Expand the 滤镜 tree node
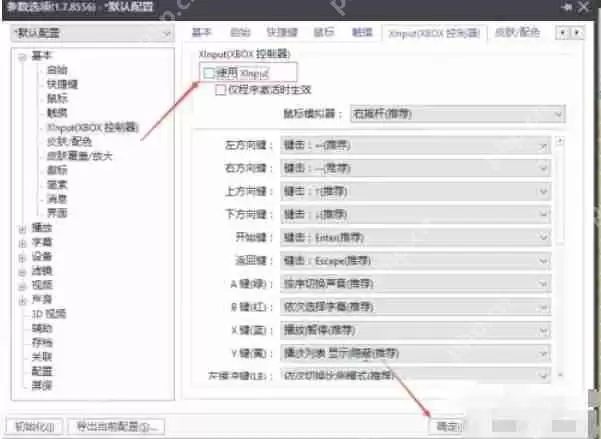The image size is (601, 439). [22, 272]
